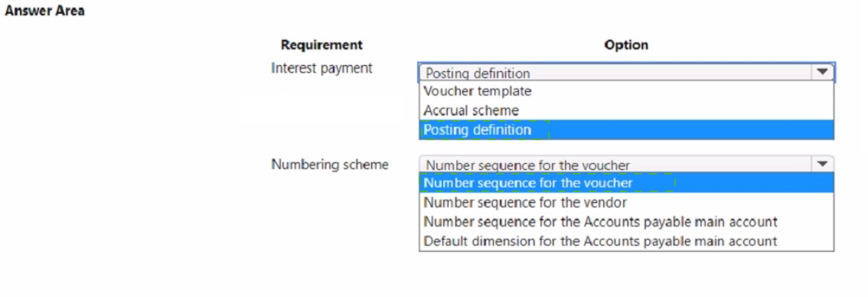The width and height of the screenshot is (868, 297).
Task: Click the Interest payment combo box field
Action: coord(626,73)
